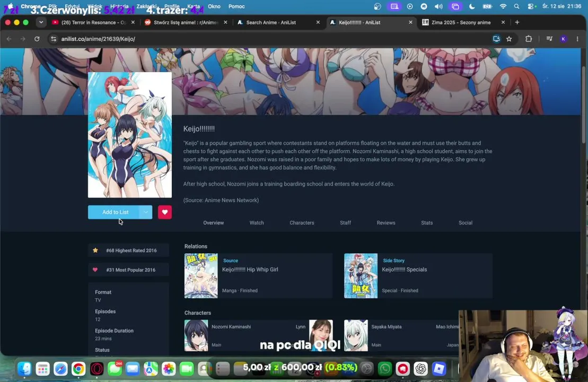Close the Zima 2025 - Sezony anime tab
This screenshot has width=588, height=382.
click(x=503, y=22)
